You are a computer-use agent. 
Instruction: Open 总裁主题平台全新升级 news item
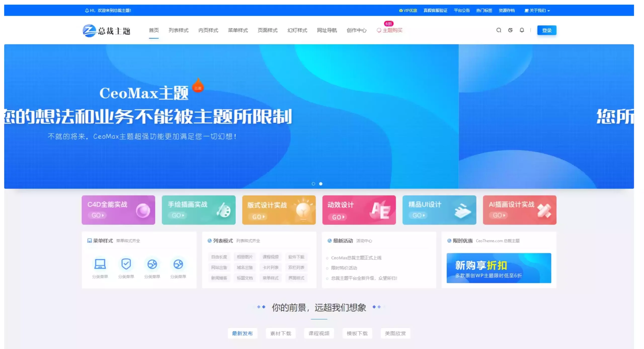point(364,278)
